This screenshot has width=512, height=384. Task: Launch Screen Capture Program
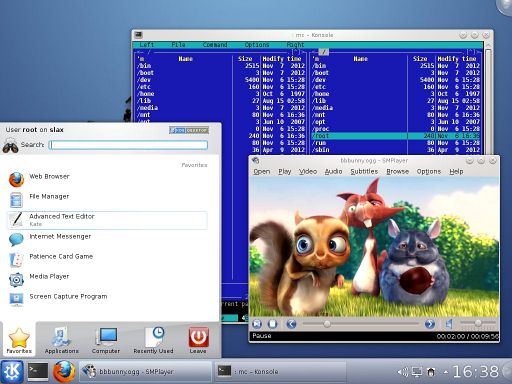click(x=107, y=299)
